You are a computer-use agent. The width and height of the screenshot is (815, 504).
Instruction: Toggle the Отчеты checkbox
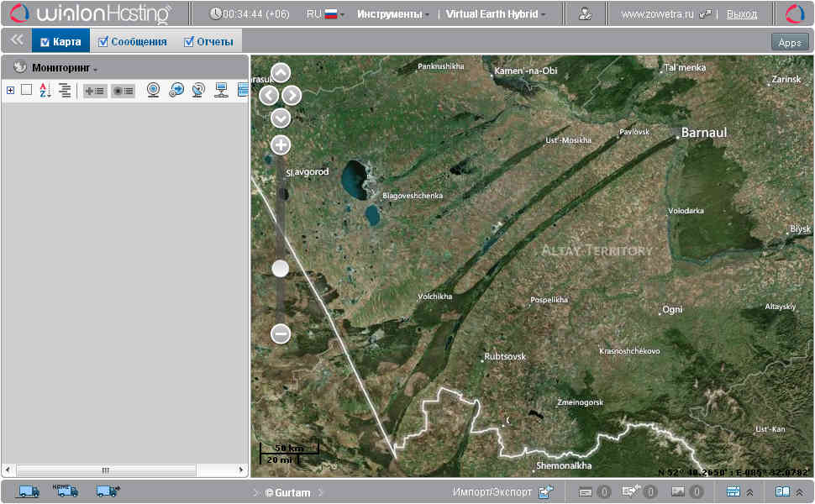tap(189, 42)
